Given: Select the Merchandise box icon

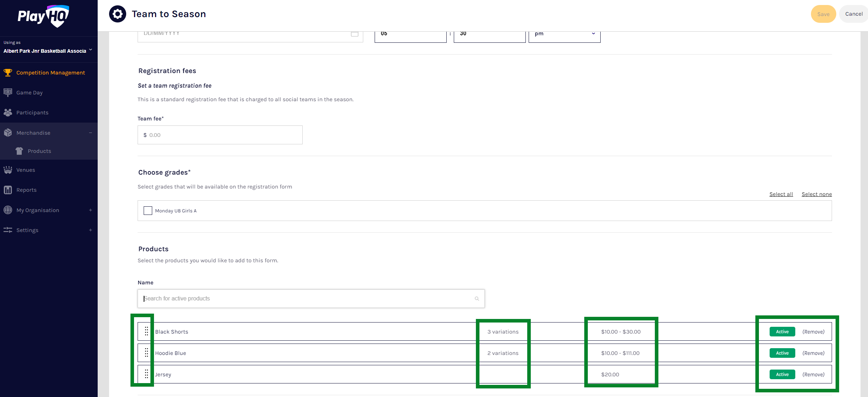Looking at the screenshot, I should (x=8, y=133).
